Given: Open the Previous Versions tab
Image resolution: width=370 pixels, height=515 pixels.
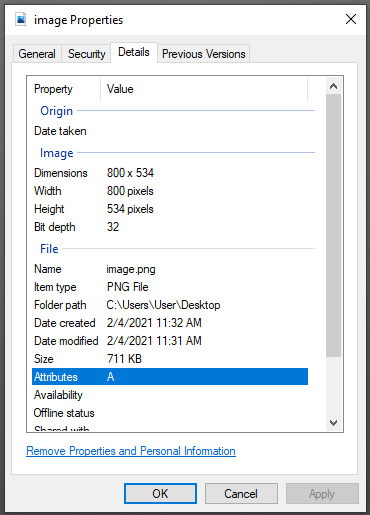Looking at the screenshot, I should [x=204, y=54].
